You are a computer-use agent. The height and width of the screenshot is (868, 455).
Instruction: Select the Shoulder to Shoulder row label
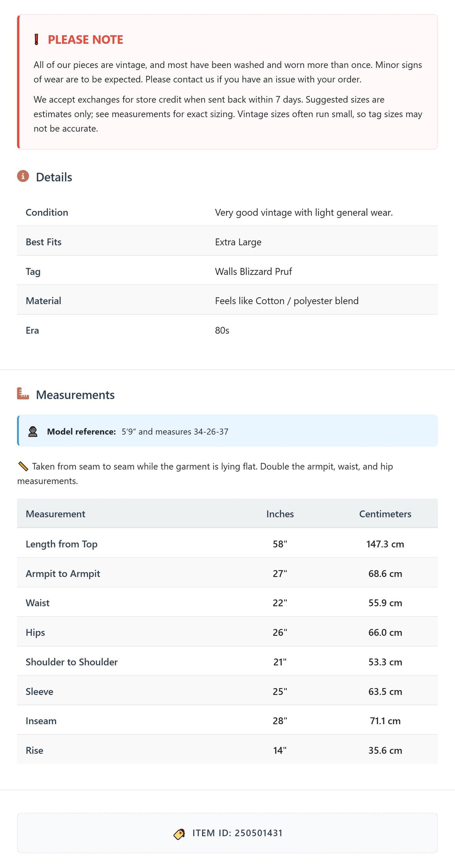71,662
